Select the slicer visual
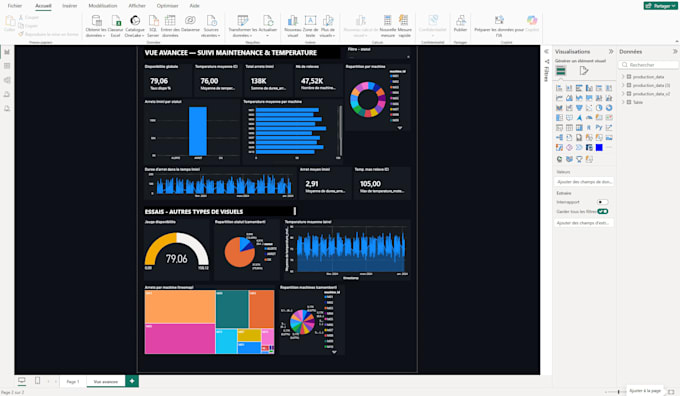This screenshot has width=680, height=396. 559,128
